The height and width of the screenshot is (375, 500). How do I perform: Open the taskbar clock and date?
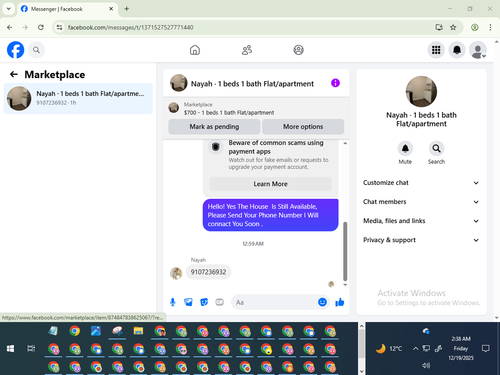[x=461, y=348]
